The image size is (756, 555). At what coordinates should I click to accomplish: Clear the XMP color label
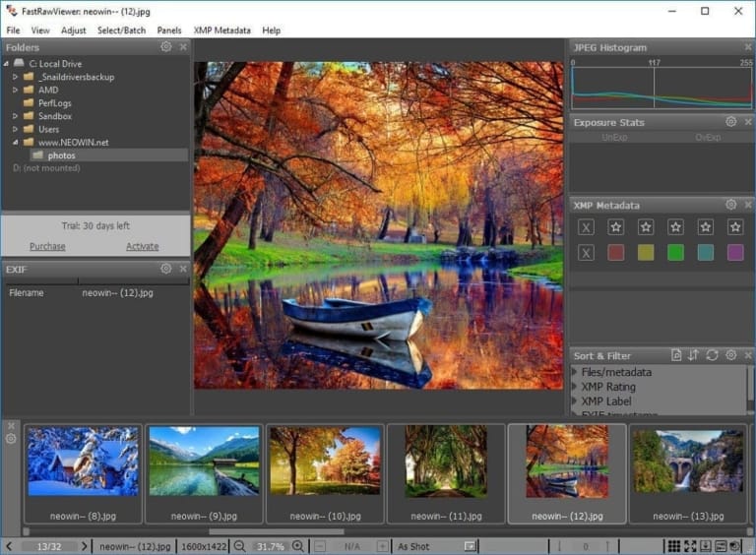[586, 253]
